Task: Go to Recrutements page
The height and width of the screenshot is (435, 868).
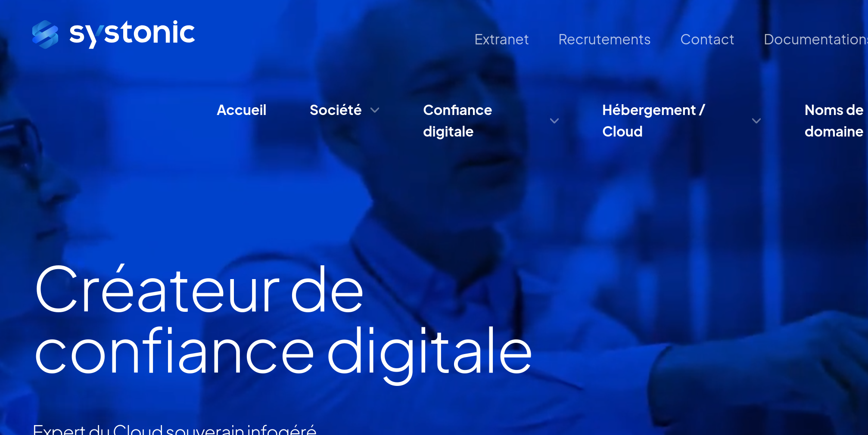Action: tap(604, 39)
